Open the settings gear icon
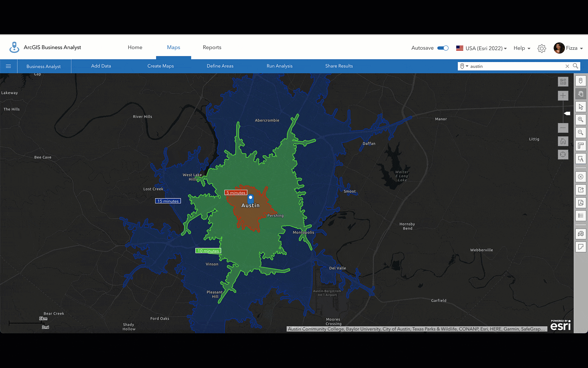 542,48
